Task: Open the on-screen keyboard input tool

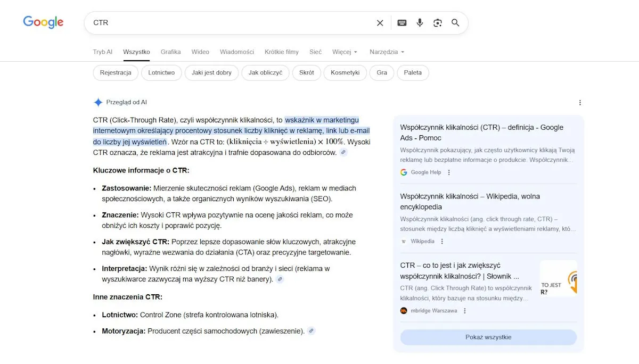Action: 402,23
